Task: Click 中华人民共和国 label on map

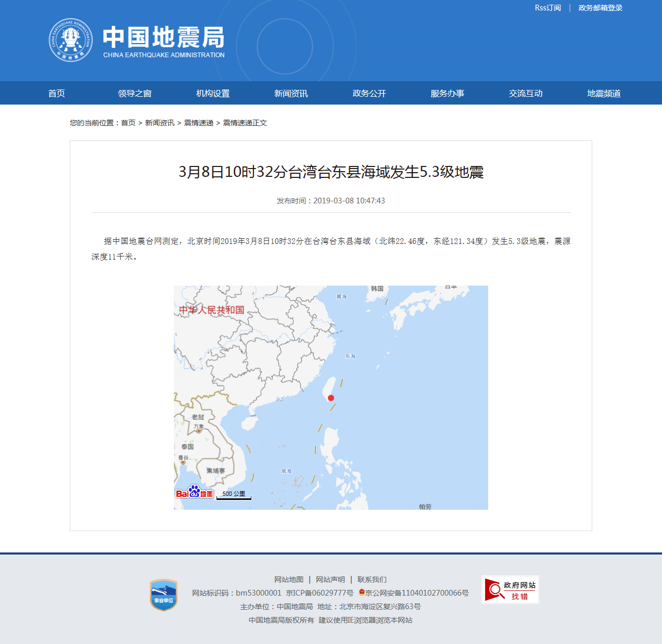Action: point(212,310)
